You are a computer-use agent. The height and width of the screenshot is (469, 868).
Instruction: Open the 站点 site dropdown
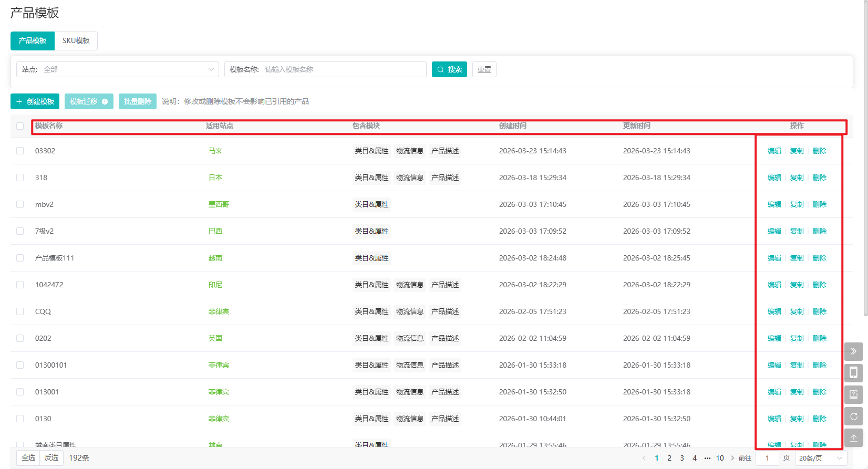(118, 69)
